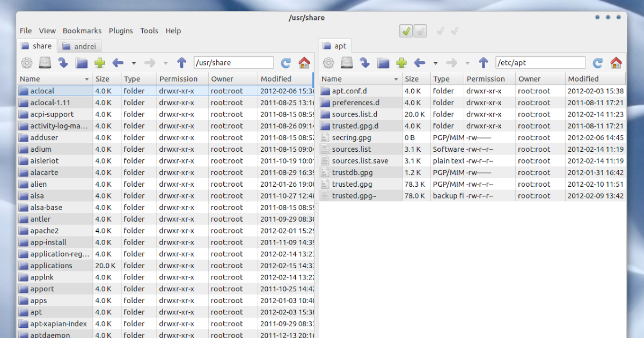Select the blue swap-arrows icon above left pane

coord(63,62)
